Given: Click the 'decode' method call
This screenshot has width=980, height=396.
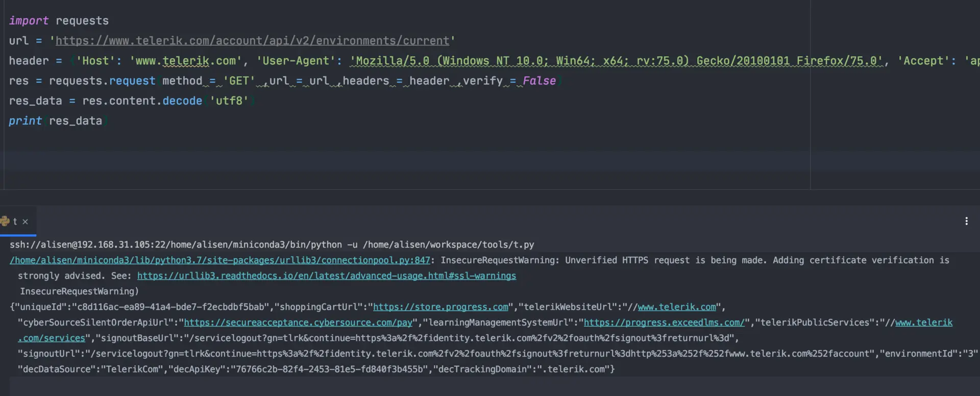Looking at the screenshot, I should point(182,101).
